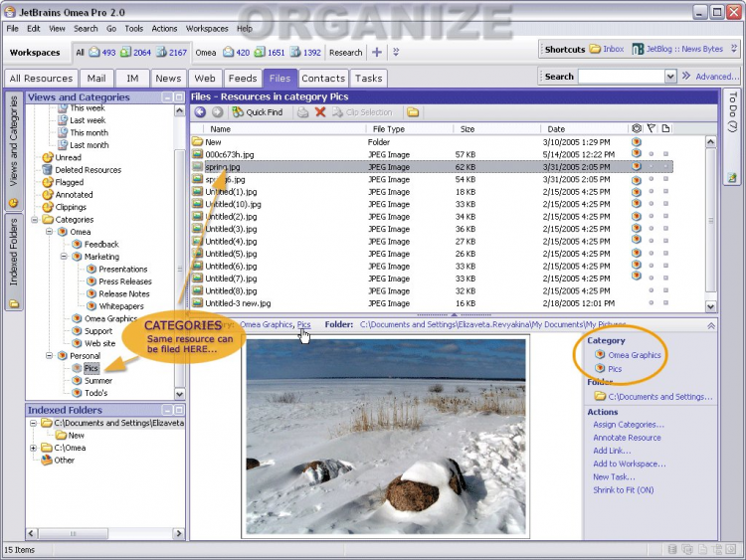Click the Annotate Resource action
Image resolution: width=746 pixels, height=560 pixels.
point(627,438)
